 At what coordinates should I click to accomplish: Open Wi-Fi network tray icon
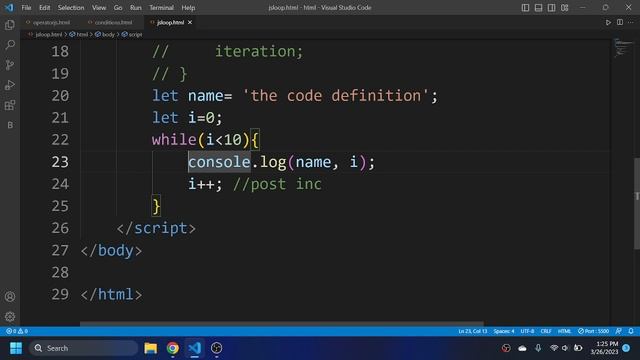tap(554, 348)
